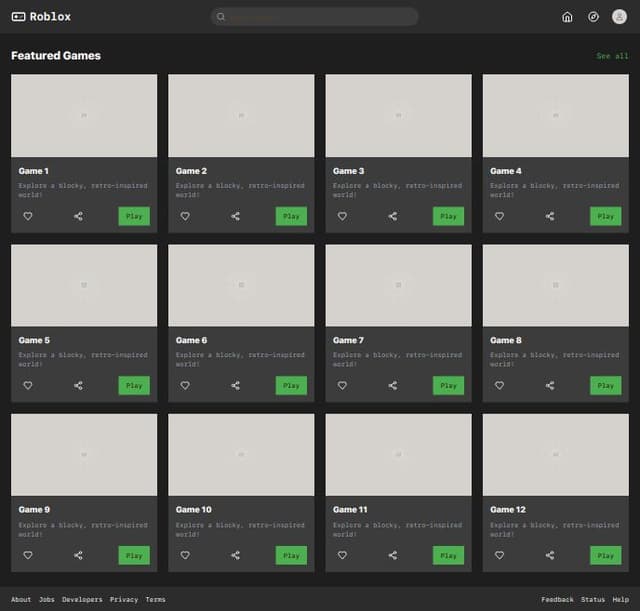
Task: Start Game 10 using Play
Action: pyautogui.click(x=291, y=555)
